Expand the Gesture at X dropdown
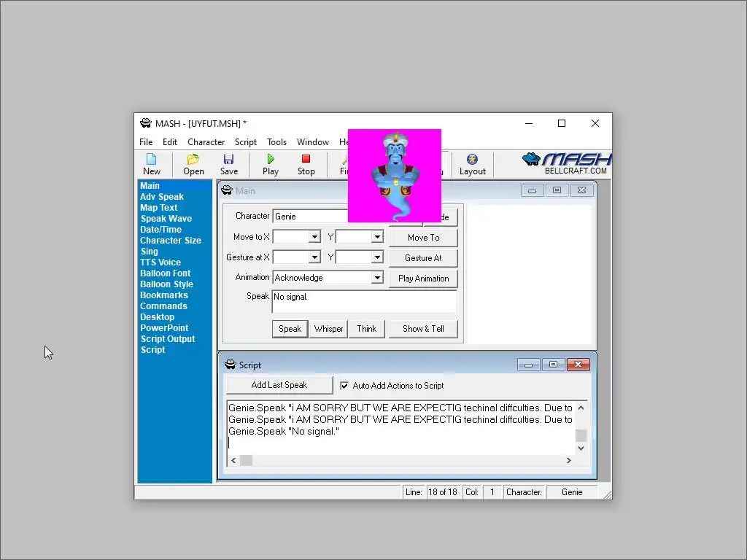The height and width of the screenshot is (560, 747). pyautogui.click(x=314, y=257)
